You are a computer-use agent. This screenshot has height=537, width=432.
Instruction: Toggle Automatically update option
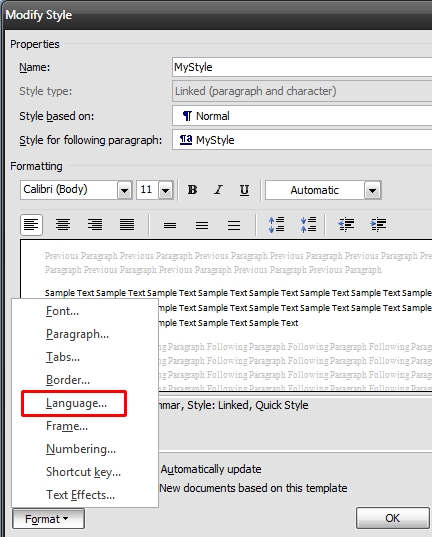[x=211, y=469]
